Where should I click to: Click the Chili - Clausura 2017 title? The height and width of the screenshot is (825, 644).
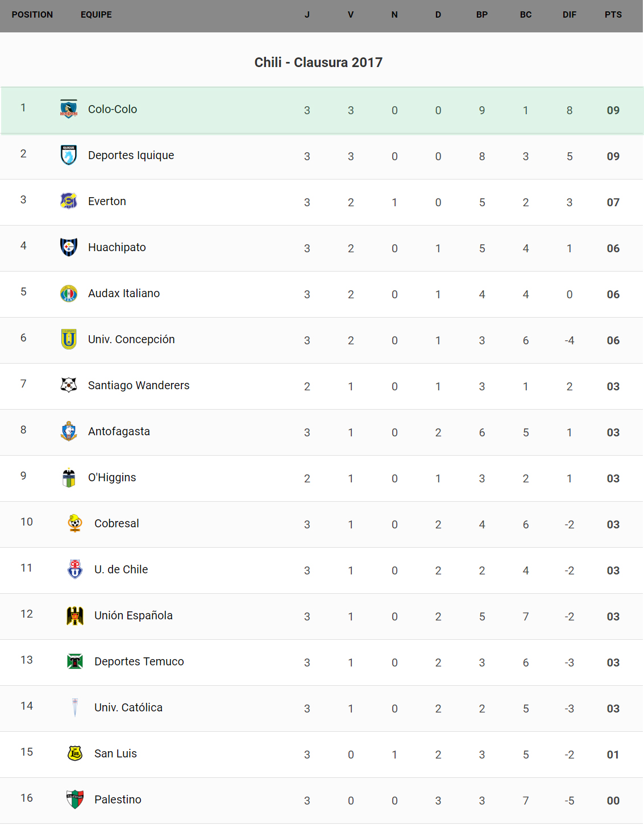pyautogui.click(x=318, y=63)
